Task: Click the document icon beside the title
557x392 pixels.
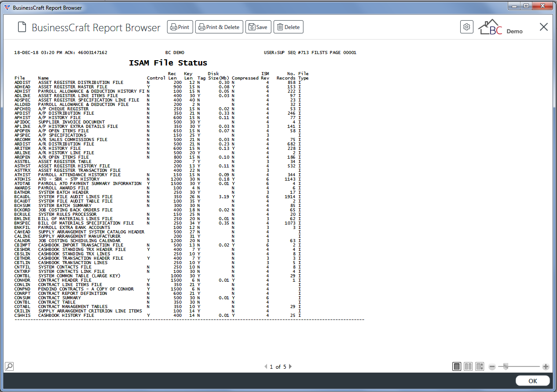Action: tap(22, 27)
